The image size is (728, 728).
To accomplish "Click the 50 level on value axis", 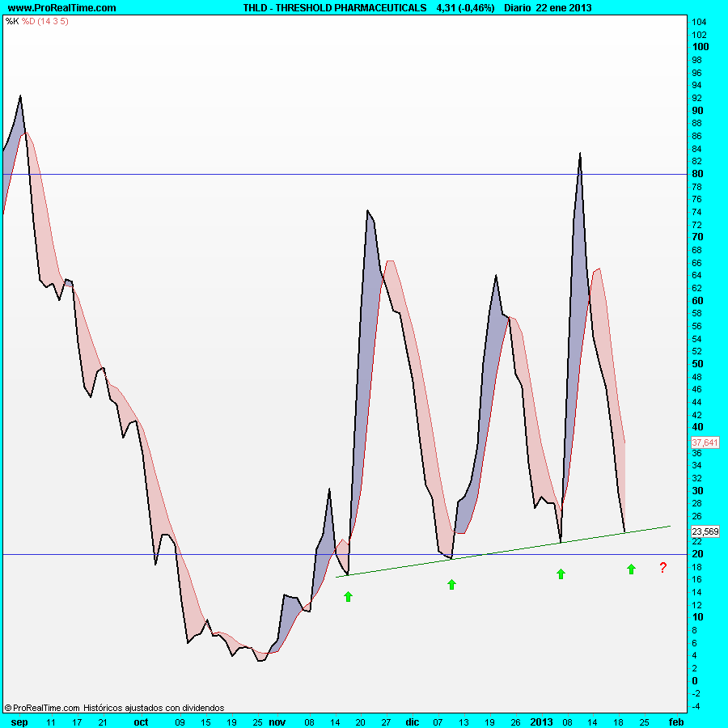I will (x=697, y=363).
